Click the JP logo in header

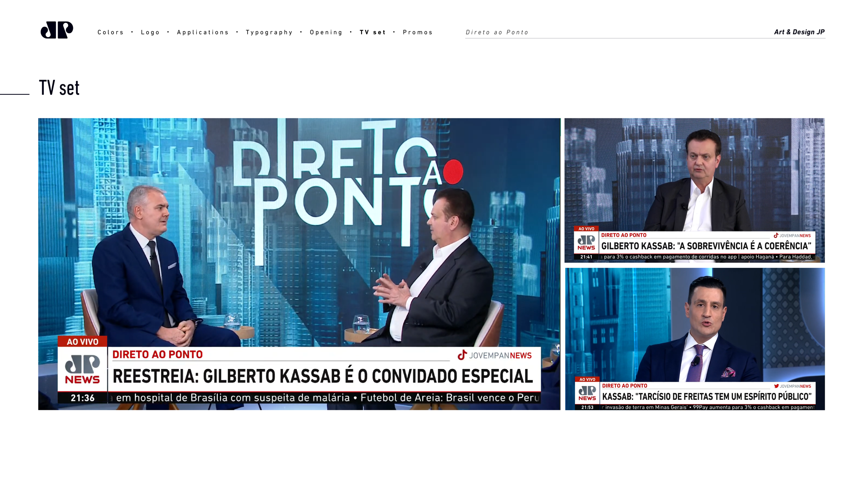pos(57,30)
